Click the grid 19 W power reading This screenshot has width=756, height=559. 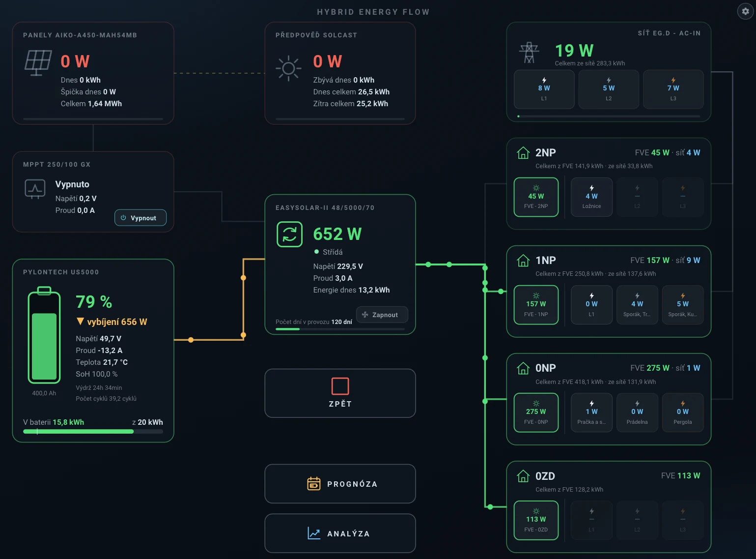click(574, 51)
